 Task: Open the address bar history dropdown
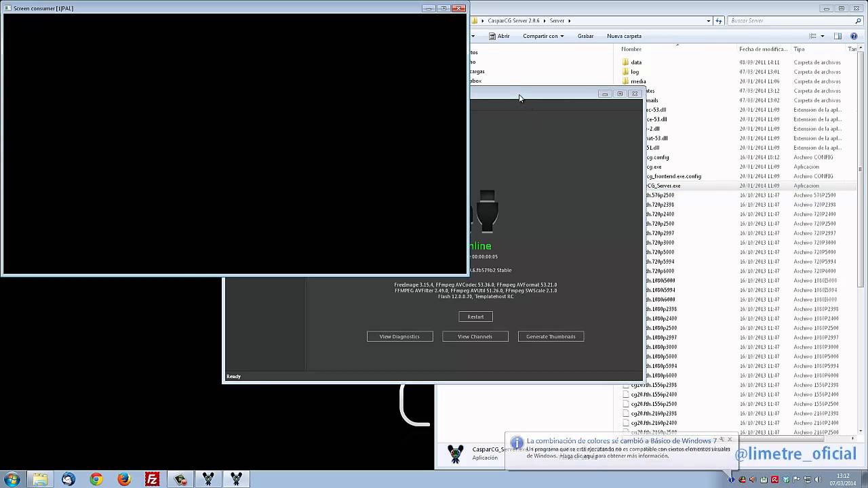tap(707, 20)
